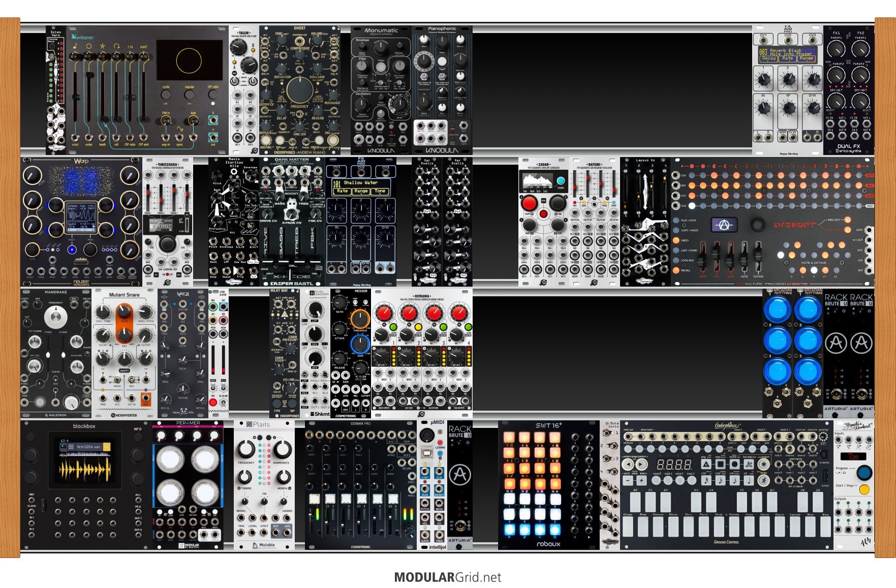Click the stop button on Ground Control
896x588 pixels.
point(721,465)
